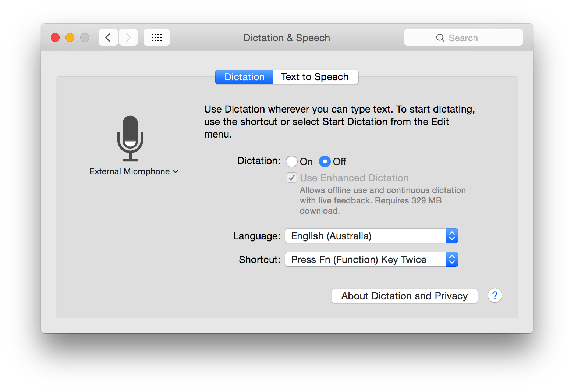The height and width of the screenshot is (392, 574).
Task: Open the Shortcut dropdown
Action: click(371, 259)
